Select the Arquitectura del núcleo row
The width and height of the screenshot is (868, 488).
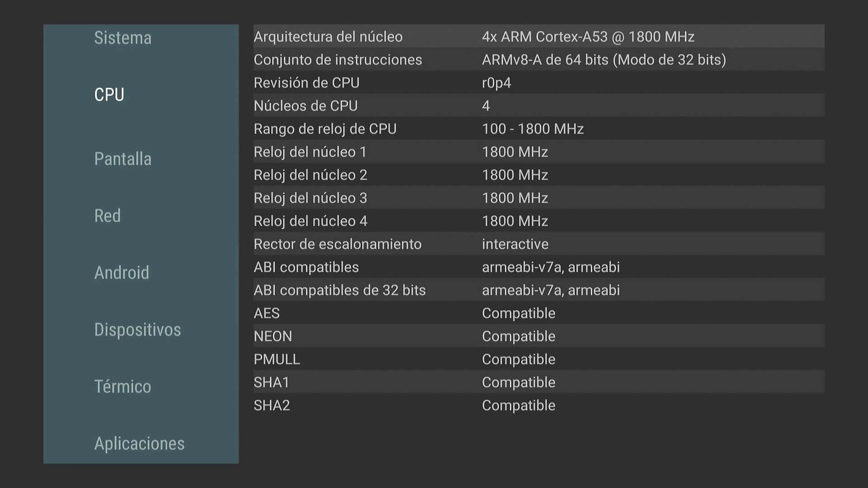[538, 37]
